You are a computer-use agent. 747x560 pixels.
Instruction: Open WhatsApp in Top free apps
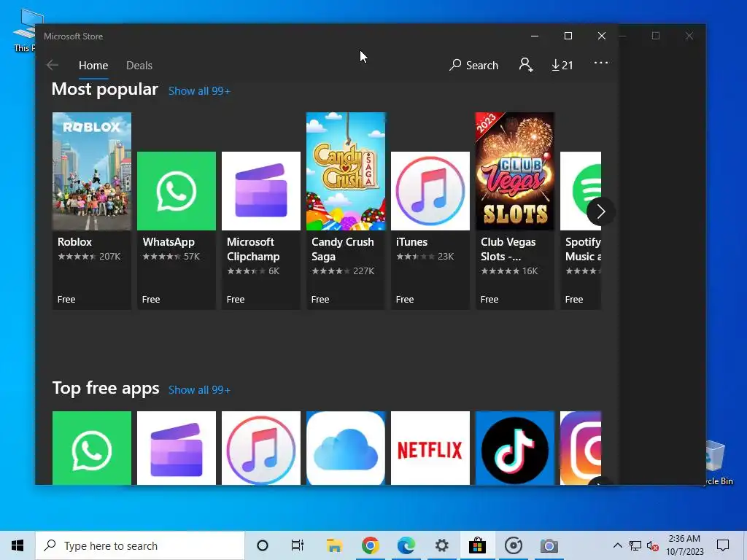[92, 448]
